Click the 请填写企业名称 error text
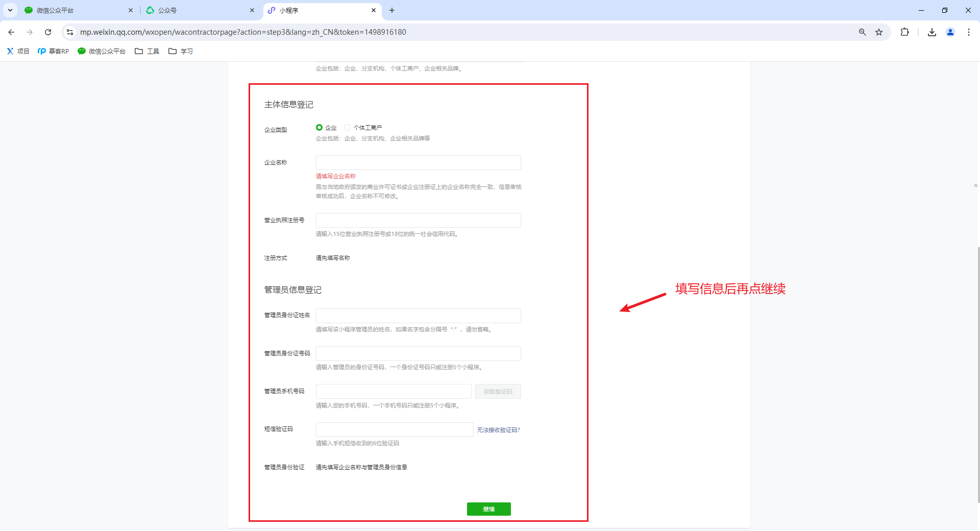The height and width of the screenshot is (531, 980). (335, 176)
